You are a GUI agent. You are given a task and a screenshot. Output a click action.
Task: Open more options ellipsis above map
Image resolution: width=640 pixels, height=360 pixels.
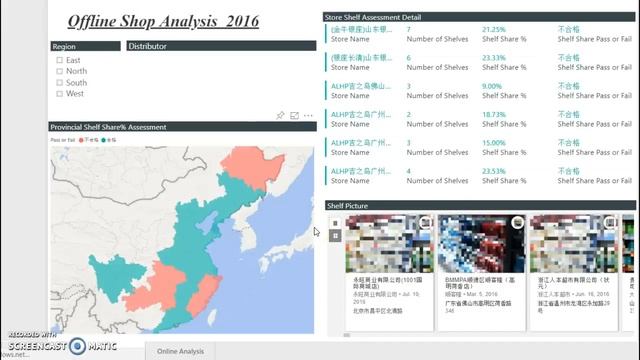pyautogui.click(x=308, y=116)
